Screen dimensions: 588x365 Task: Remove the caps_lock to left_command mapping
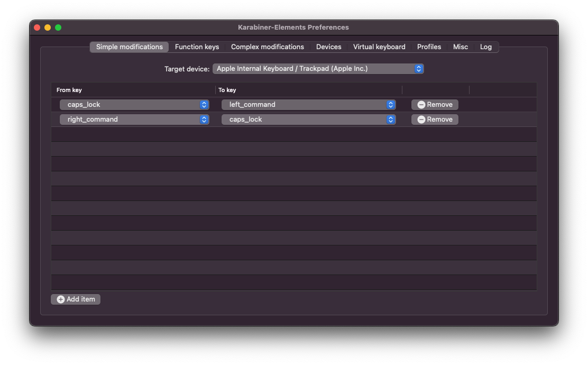(x=435, y=105)
